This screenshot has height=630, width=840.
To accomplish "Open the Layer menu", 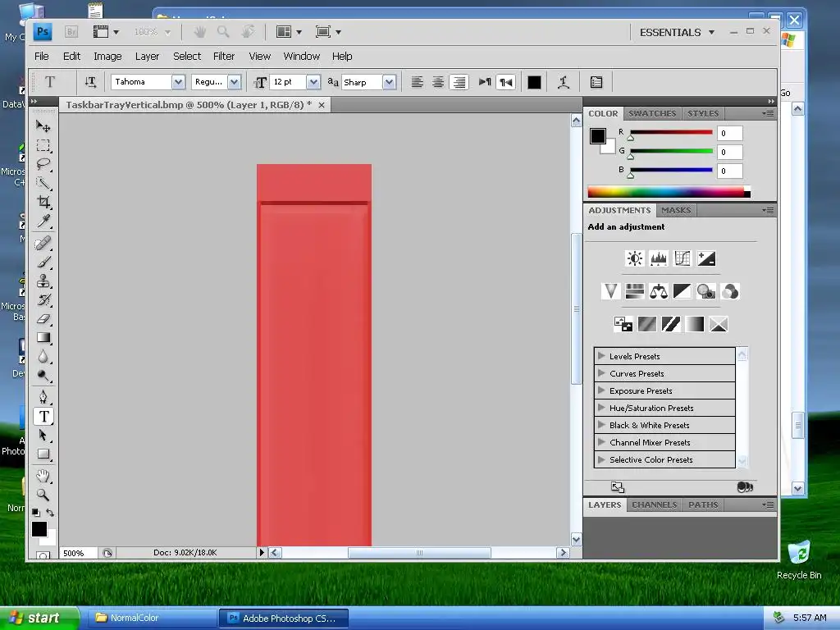I will pyautogui.click(x=148, y=57).
